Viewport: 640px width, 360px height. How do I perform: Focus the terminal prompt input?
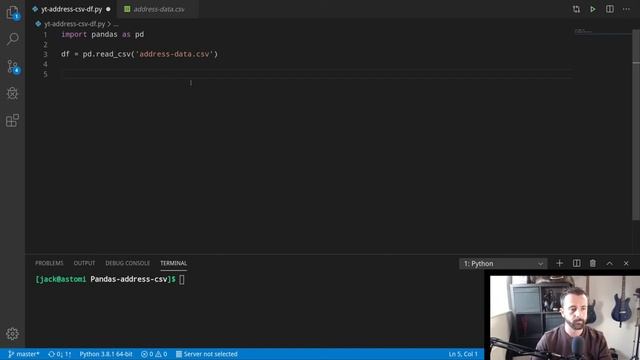pyautogui.click(x=182, y=280)
